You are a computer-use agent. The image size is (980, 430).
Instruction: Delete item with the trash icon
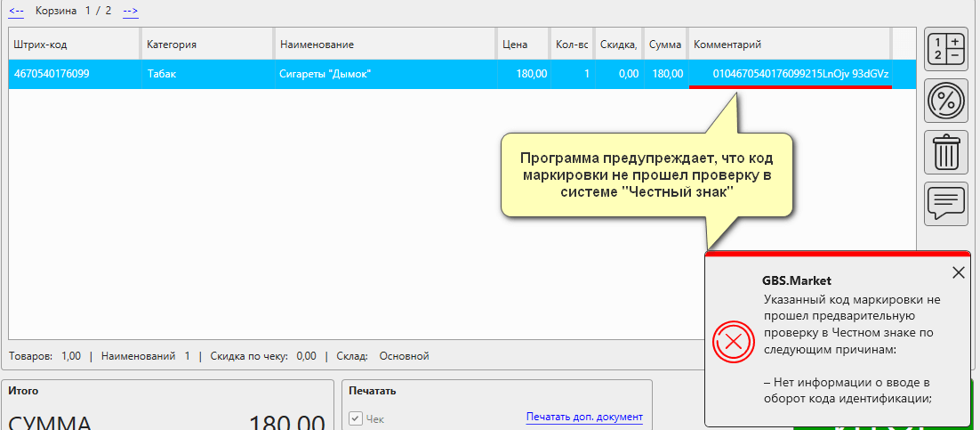pos(946,151)
